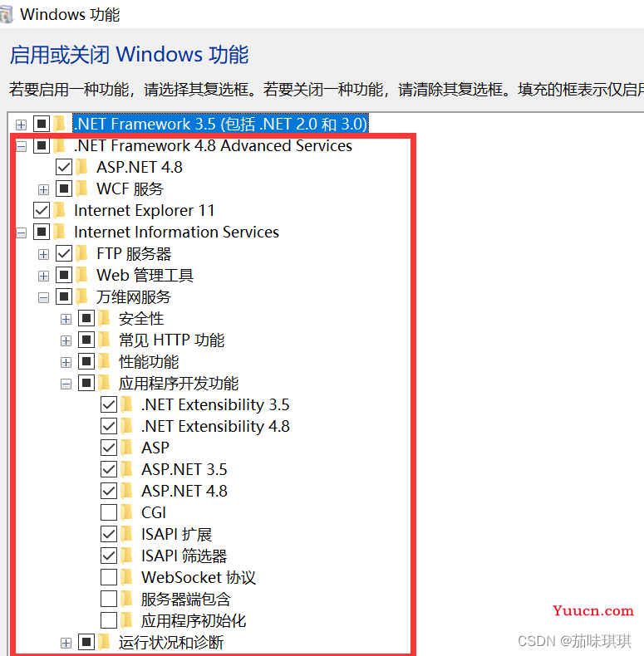Image resolution: width=644 pixels, height=656 pixels.
Task: Expand the Web 管理工具 node
Action: tap(43, 277)
